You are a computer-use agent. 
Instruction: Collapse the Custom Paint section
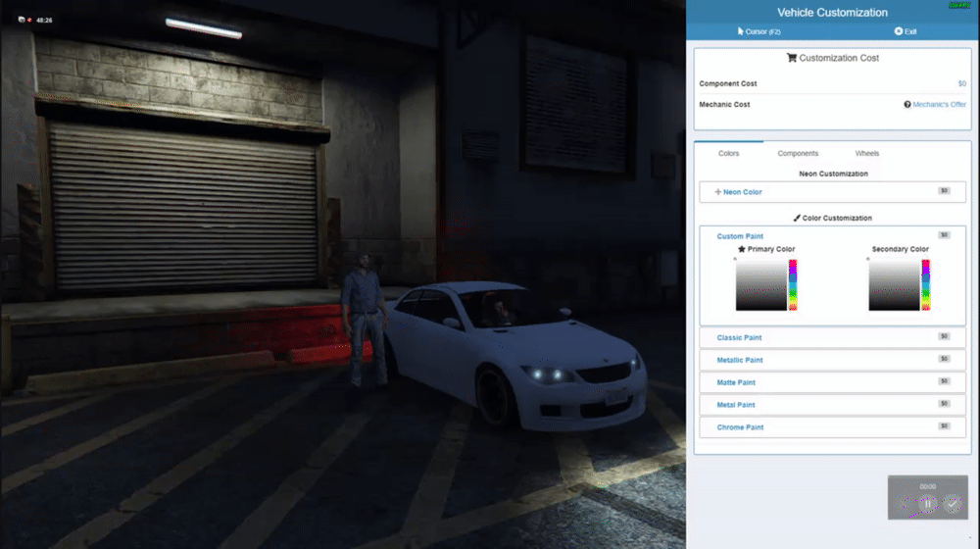740,236
